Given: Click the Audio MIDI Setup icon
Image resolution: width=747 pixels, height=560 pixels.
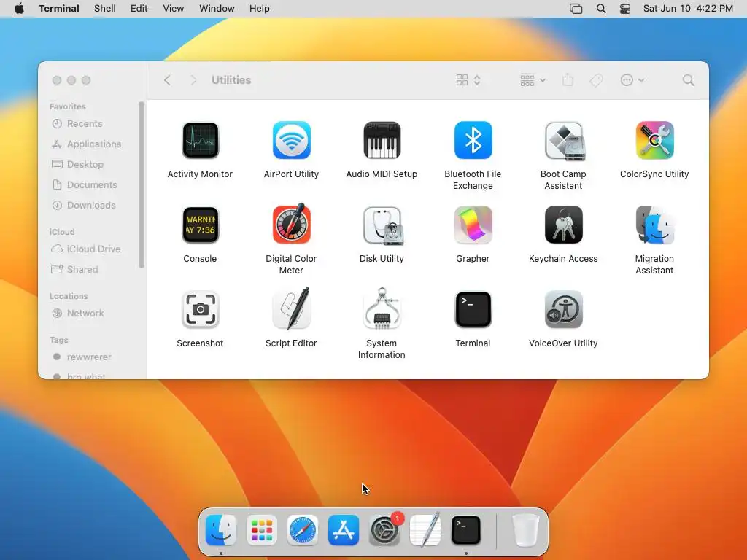Looking at the screenshot, I should click(382, 140).
